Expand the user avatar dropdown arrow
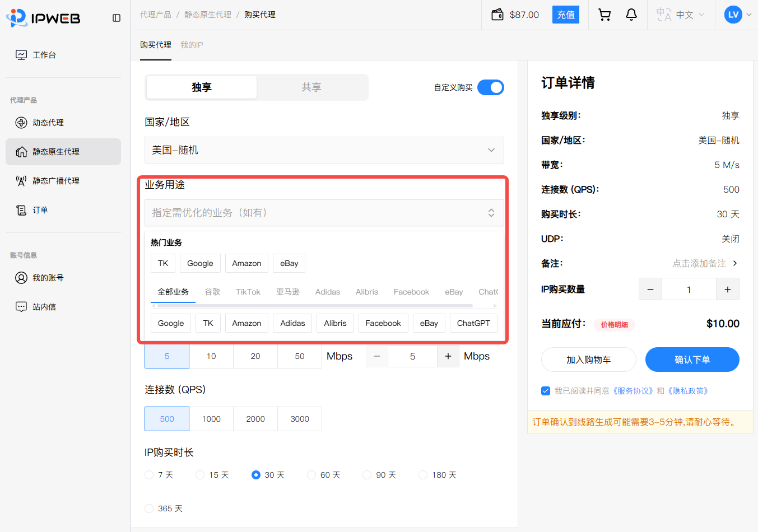Viewport: 758px width, 532px height. [x=749, y=15]
